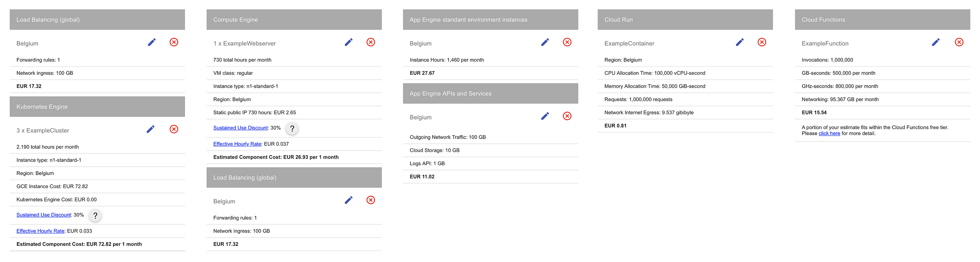980x262 pixels.
Task: Select App Engine APIs and Services header
Action: coord(490,93)
